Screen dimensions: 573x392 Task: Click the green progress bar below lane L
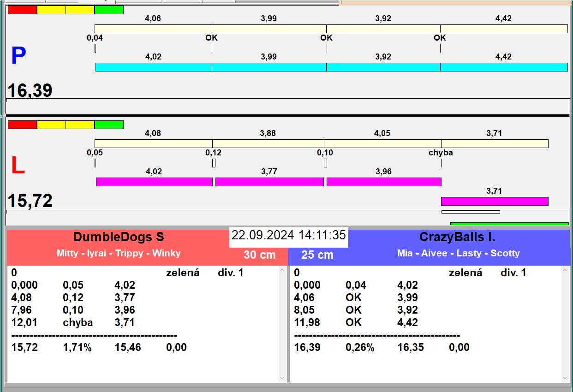[509, 224]
